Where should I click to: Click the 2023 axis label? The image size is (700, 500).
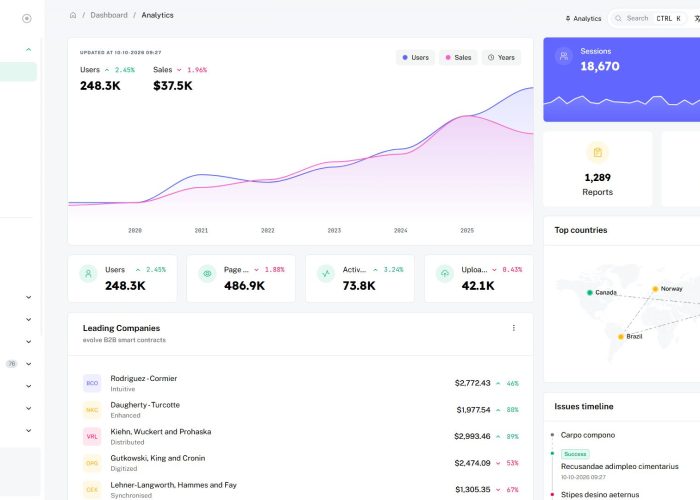pyautogui.click(x=334, y=231)
